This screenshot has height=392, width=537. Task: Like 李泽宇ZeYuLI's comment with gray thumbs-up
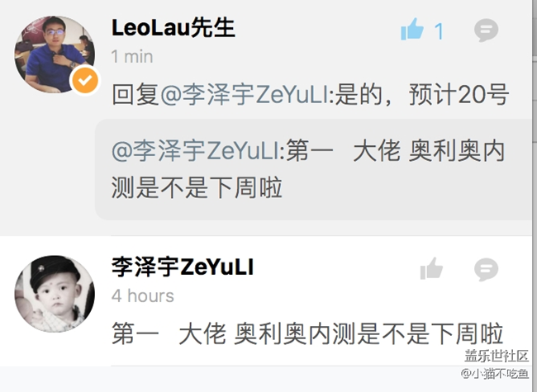click(431, 268)
